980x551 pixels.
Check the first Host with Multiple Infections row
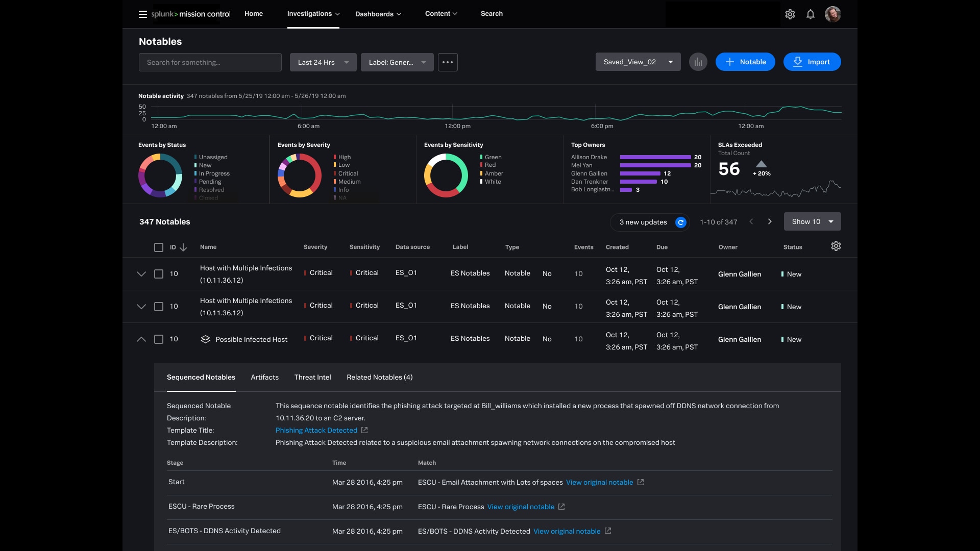(x=159, y=274)
